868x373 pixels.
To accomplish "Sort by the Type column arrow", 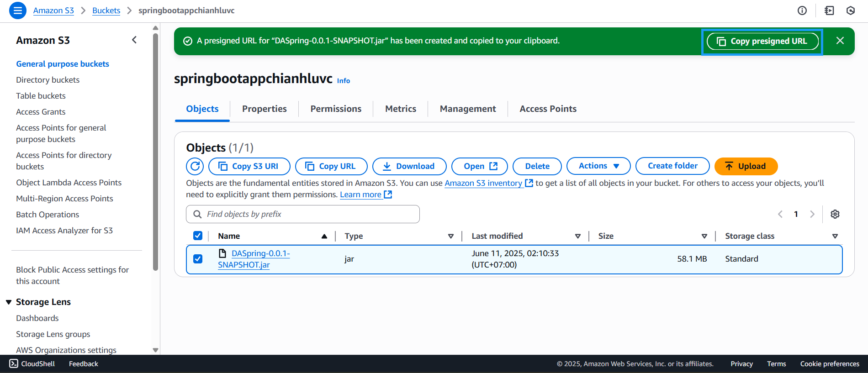I will (x=451, y=236).
